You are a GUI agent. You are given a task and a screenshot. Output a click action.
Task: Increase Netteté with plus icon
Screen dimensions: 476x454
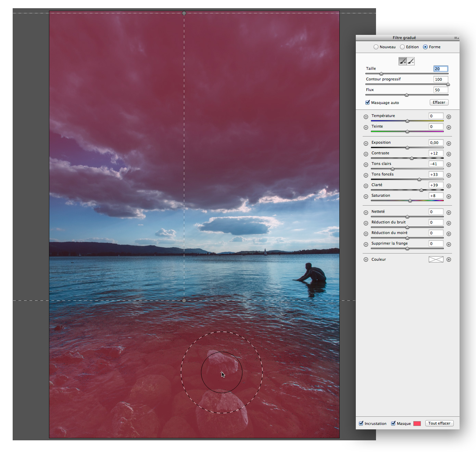[x=449, y=212]
